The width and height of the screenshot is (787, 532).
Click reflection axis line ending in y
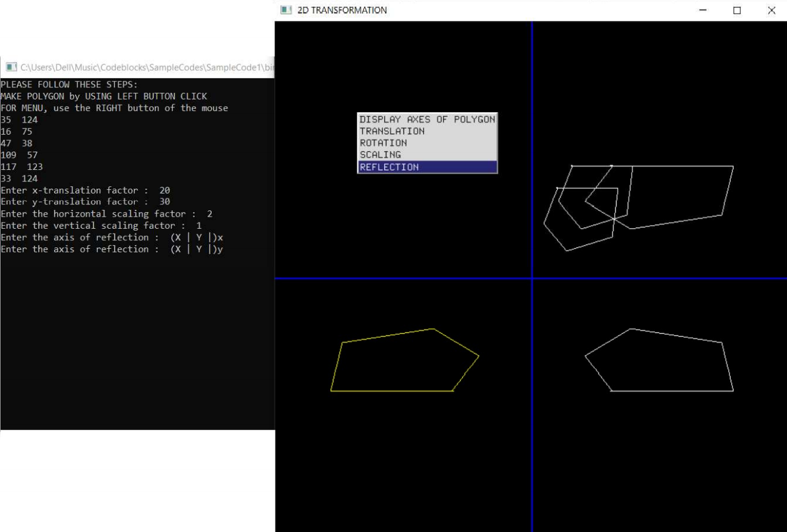click(x=112, y=249)
